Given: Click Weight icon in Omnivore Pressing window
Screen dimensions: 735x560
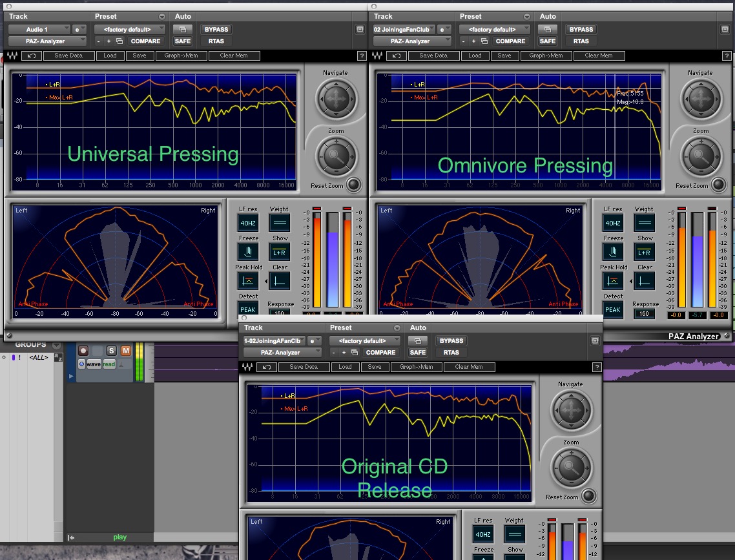Looking at the screenshot, I should click(x=644, y=223).
